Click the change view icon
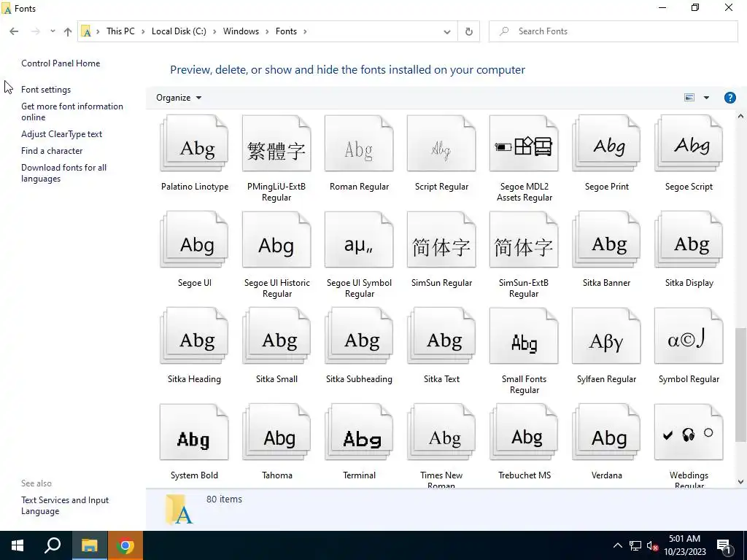This screenshot has height=560, width=747. (689, 98)
